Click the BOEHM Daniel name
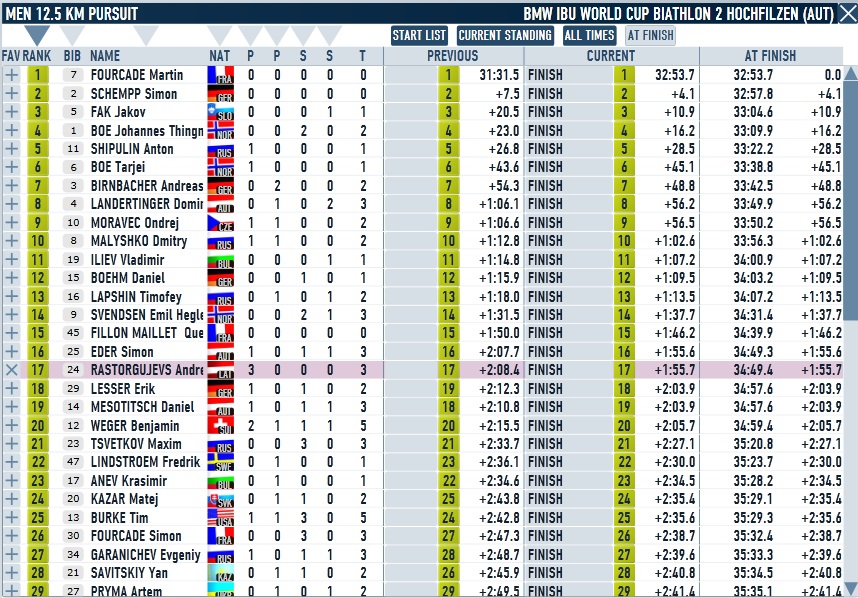The width and height of the screenshot is (858, 598). (127, 278)
